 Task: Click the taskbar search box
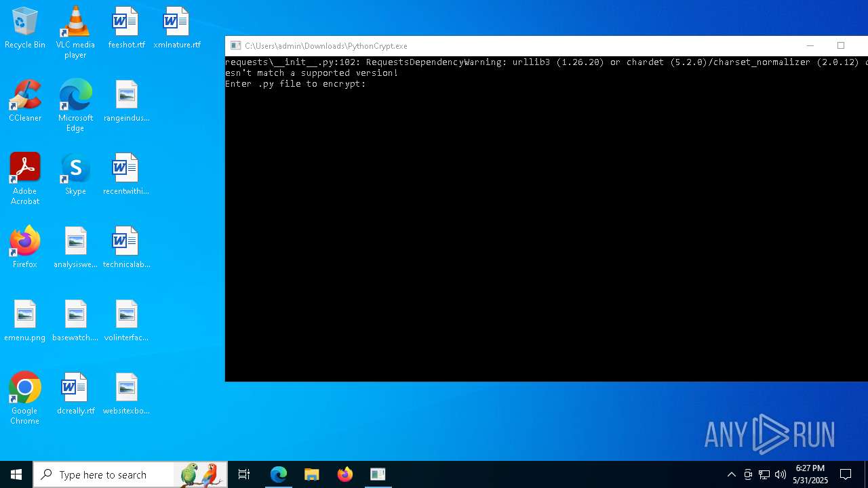130,474
